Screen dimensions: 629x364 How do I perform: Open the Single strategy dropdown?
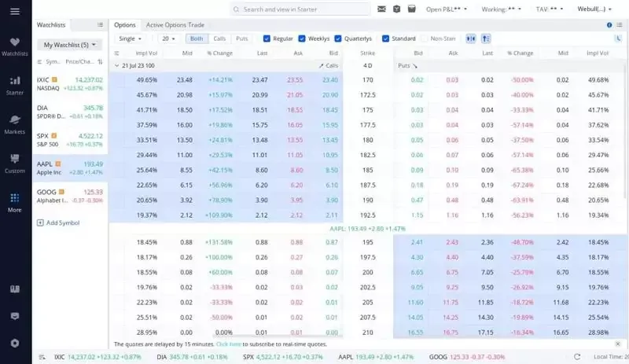131,39
